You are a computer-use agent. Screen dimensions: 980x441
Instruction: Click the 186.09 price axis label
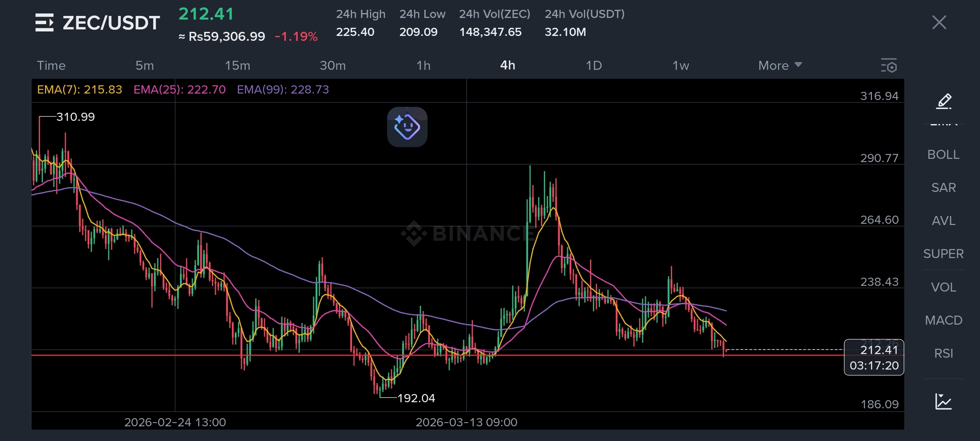click(x=879, y=404)
